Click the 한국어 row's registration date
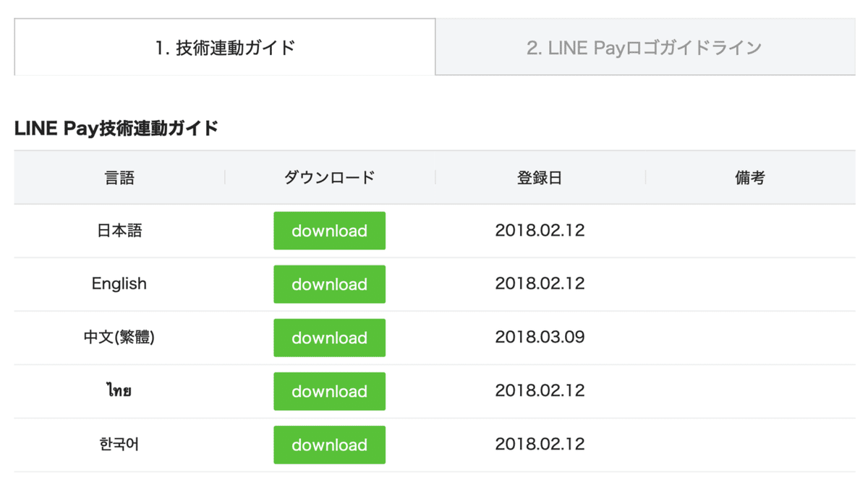The width and height of the screenshot is (868, 488). [540, 445]
